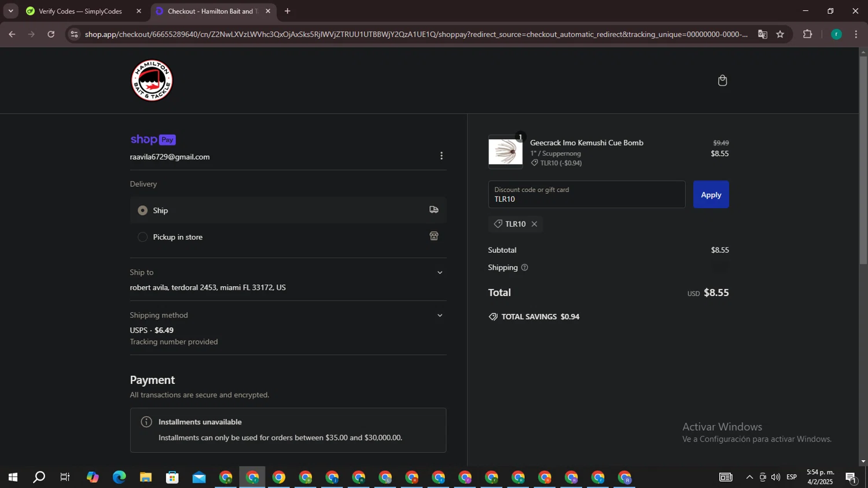Open Windows taskbar search
The width and height of the screenshot is (868, 488).
pyautogui.click(x=39, y=477)
